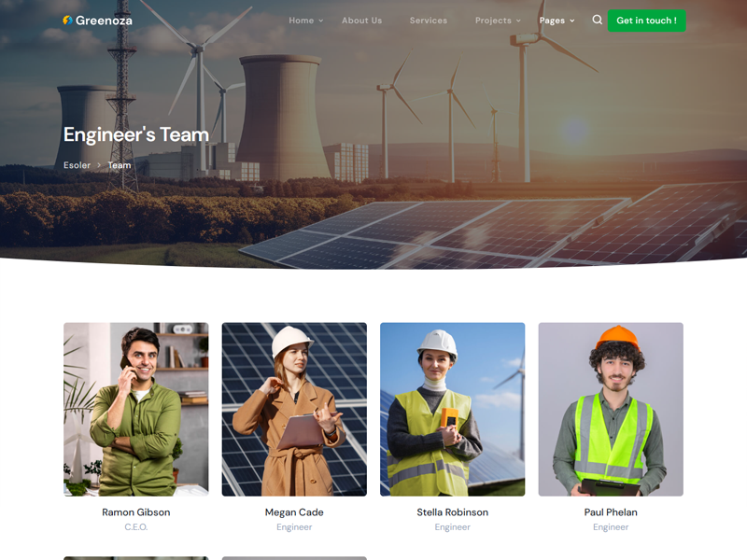Expand the Projects menu chevron

[518, 21]
